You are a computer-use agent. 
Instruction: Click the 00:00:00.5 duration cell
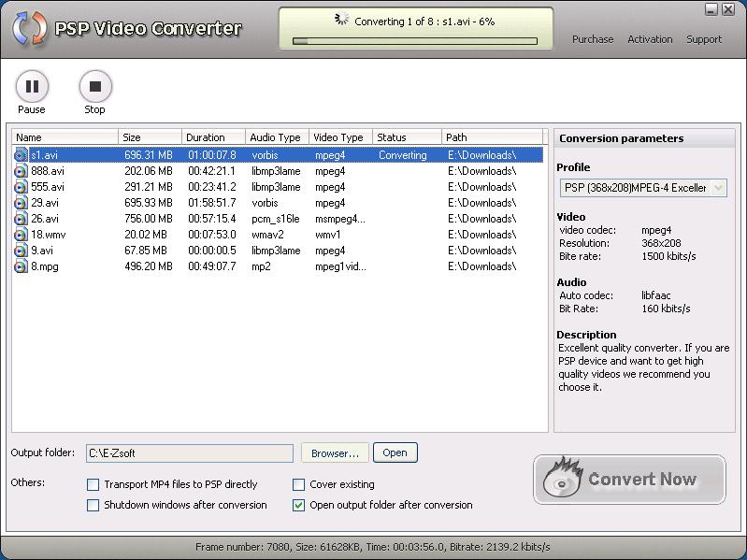212,251
